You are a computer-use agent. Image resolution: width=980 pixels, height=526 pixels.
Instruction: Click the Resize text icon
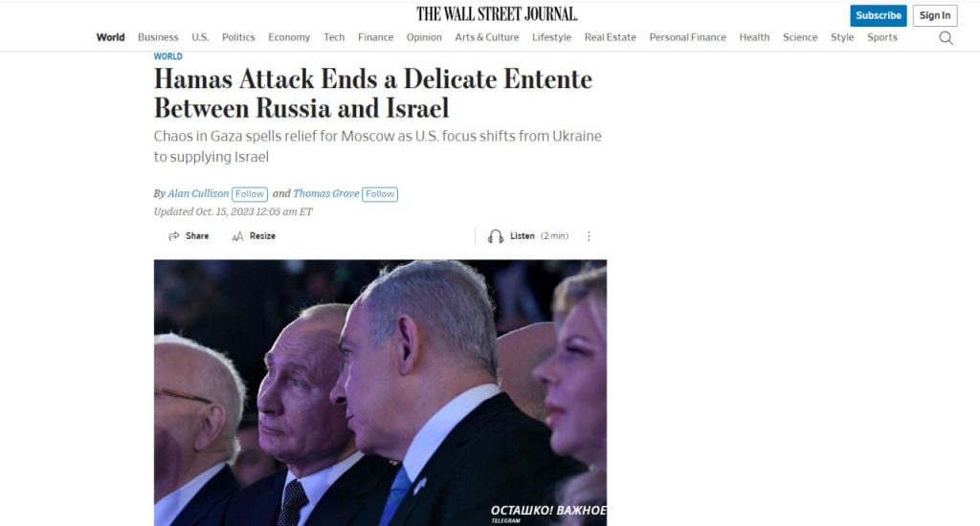pos(237,236)
